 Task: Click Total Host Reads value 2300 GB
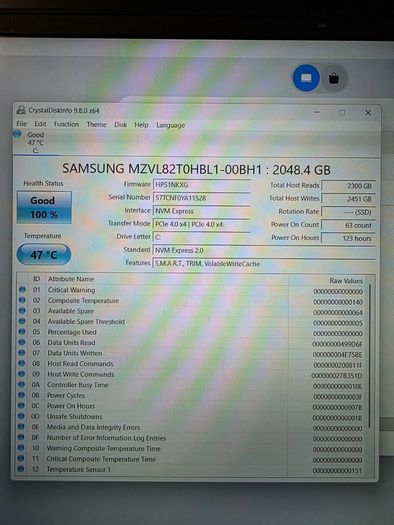pos(348,186)
